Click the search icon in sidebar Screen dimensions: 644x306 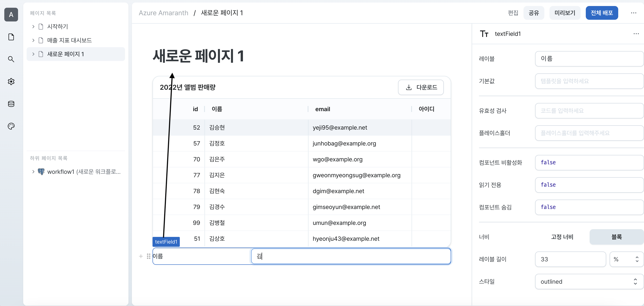11,59
